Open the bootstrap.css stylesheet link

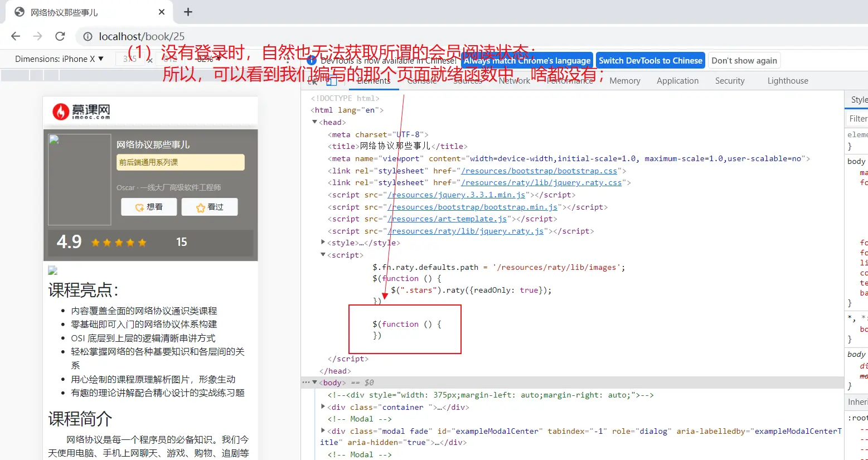(539, 171)
